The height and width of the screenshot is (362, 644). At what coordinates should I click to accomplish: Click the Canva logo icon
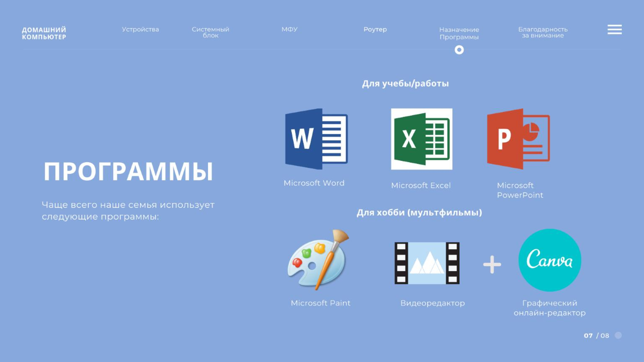coord(550,260)
